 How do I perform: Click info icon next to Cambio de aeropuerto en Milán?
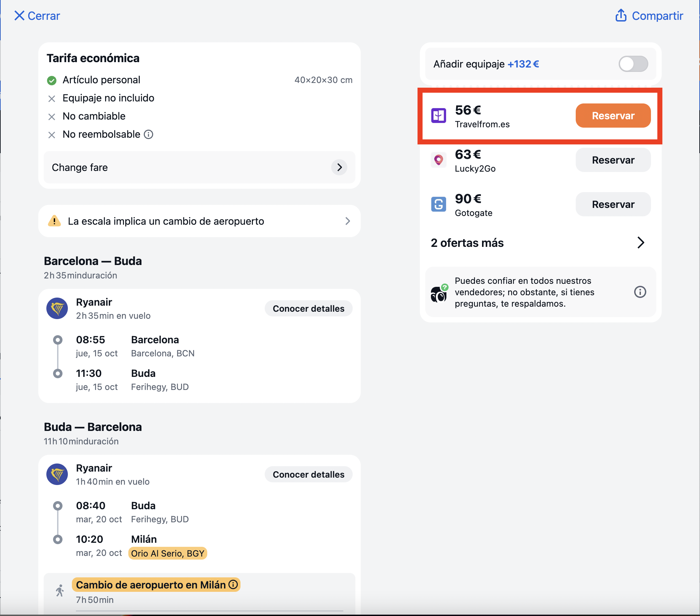(233, 584)
